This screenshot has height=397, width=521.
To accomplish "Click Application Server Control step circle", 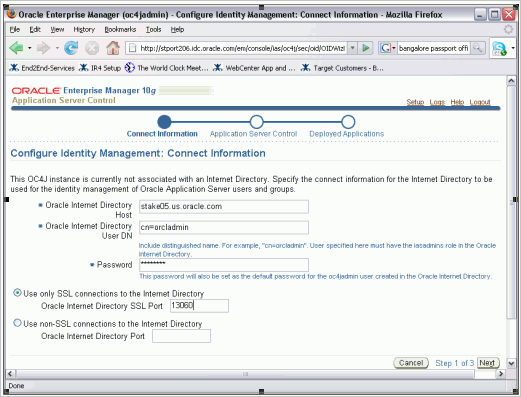I will [257, 122].
